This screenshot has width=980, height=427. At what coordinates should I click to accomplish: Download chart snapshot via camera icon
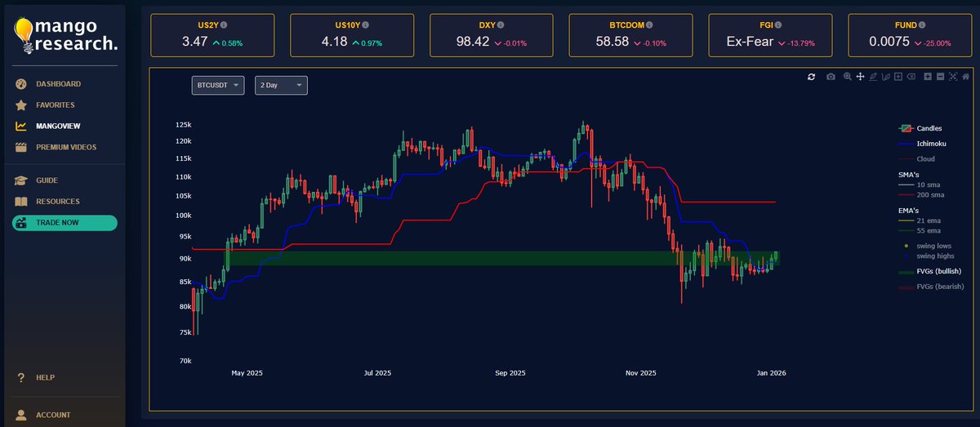[x=831, y=77]
